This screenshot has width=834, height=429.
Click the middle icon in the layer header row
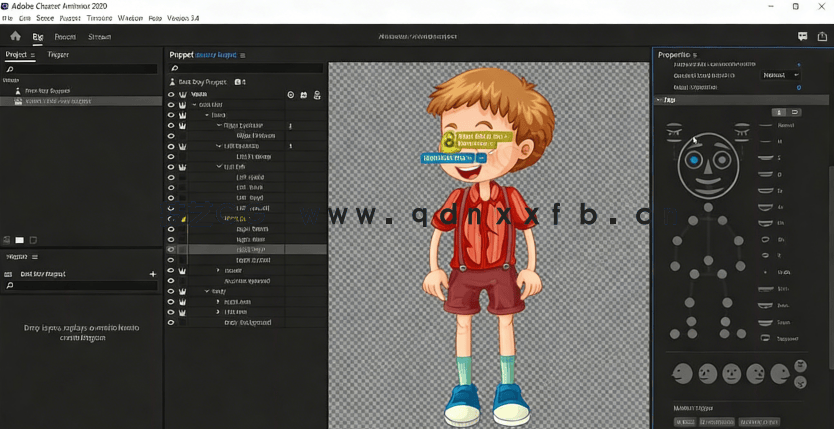pyautogui.click(x=304, y=95)
